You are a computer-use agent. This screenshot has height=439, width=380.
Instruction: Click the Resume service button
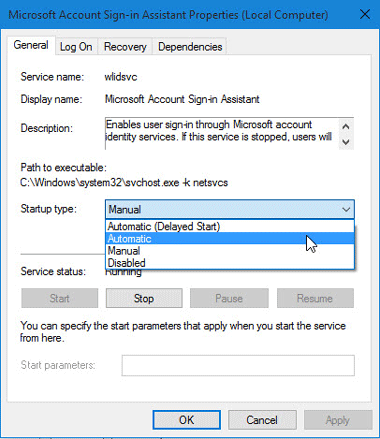[x=315, y=298]
